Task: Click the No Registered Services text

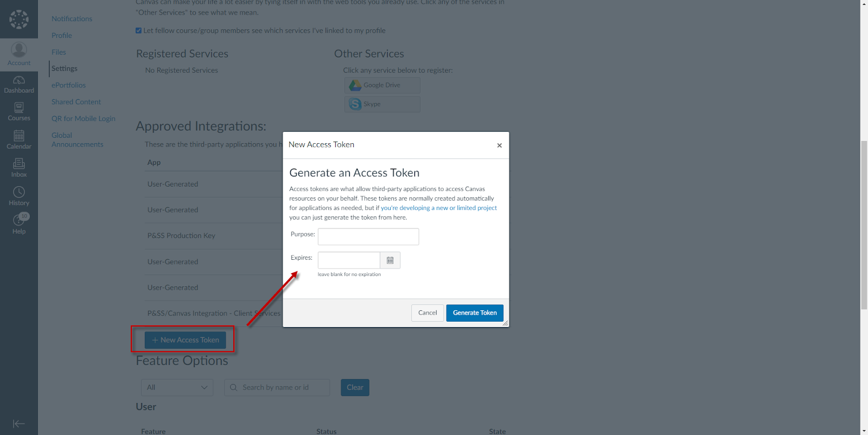Action: (x=181, y=71)
